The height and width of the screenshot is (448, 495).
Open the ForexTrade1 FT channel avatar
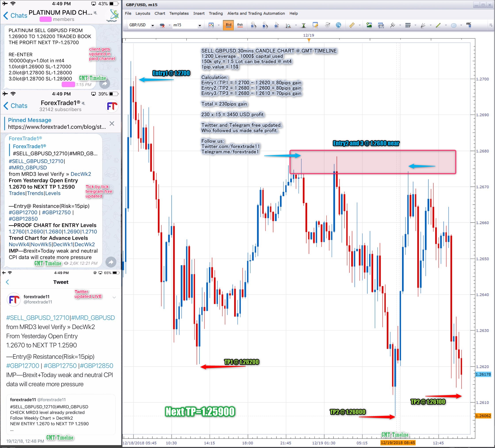[x=112, y=106]
